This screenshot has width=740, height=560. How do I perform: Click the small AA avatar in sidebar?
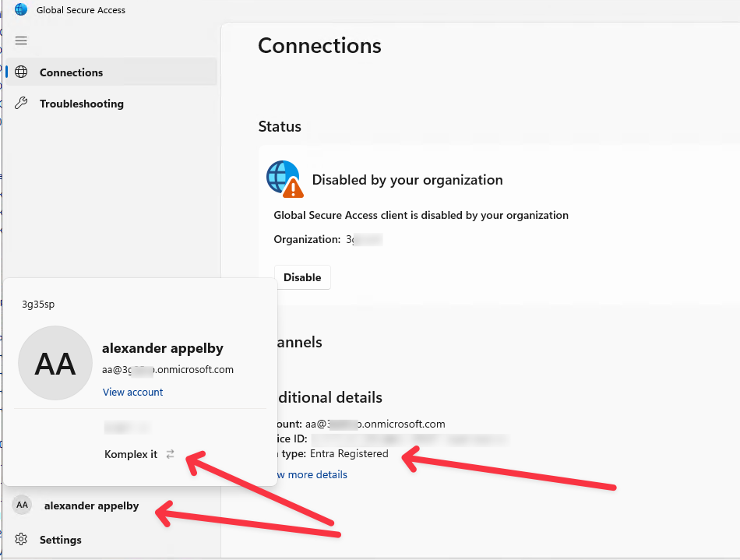tap(22, 505)
